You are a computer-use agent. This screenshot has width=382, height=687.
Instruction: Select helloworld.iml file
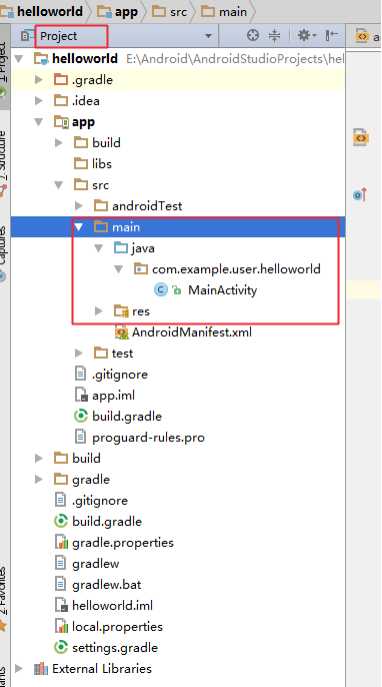point(113,606)
